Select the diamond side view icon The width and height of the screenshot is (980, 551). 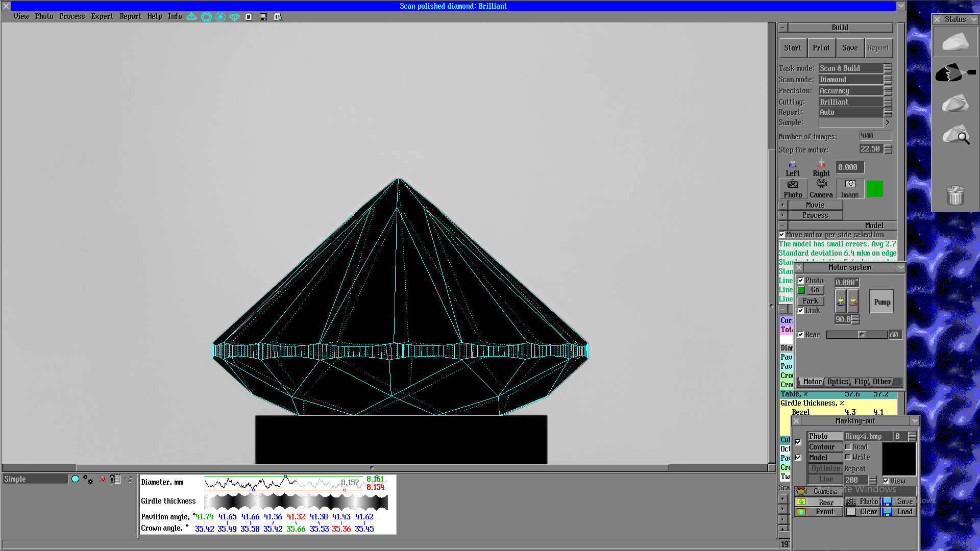tap(191, 17)
